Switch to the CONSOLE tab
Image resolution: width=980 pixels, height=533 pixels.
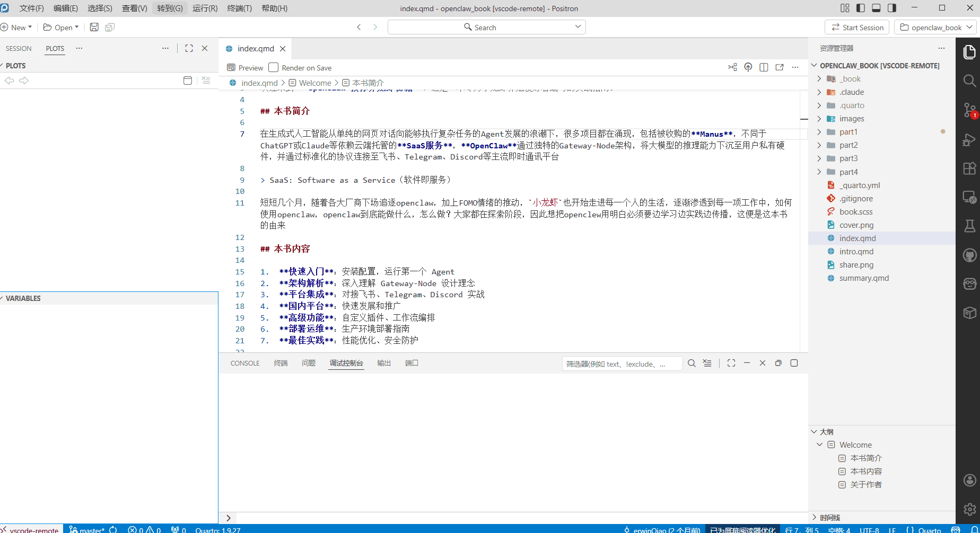click(245, 363)
